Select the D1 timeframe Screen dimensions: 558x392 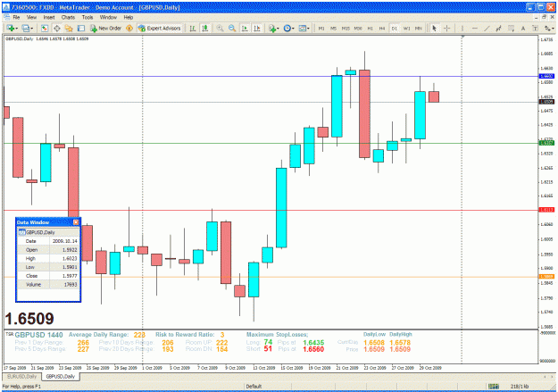pos(395,29)
